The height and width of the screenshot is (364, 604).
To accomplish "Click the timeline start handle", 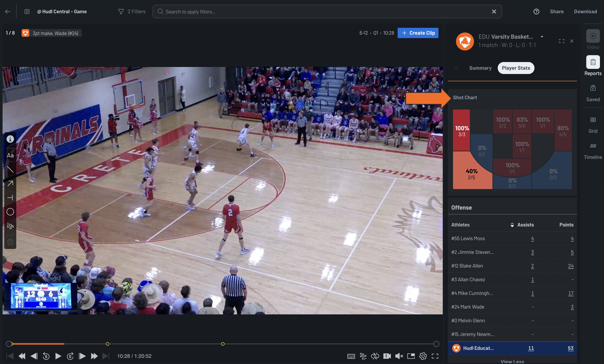I will tap(9, 344).
